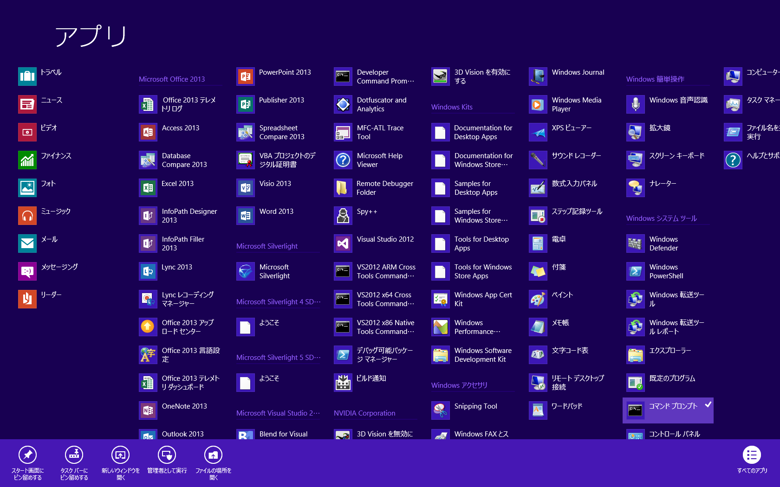Launch Database Compare 2013
Viewport: 780px width, 487px height.
point(173,160)
